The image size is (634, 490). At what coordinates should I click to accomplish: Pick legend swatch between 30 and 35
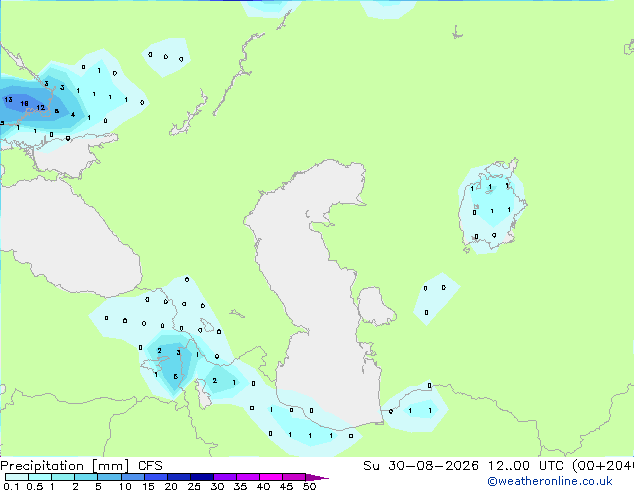point(225,477)
